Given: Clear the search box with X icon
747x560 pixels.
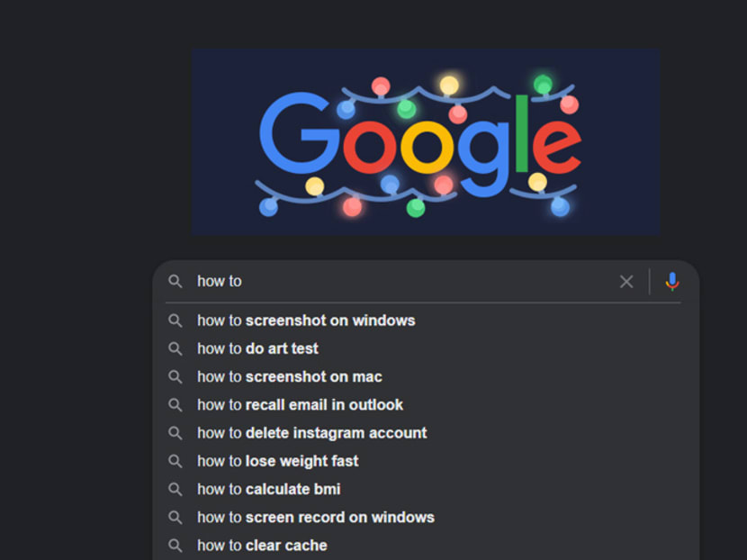Looking at the screenshot, I should tap(626, 282).
